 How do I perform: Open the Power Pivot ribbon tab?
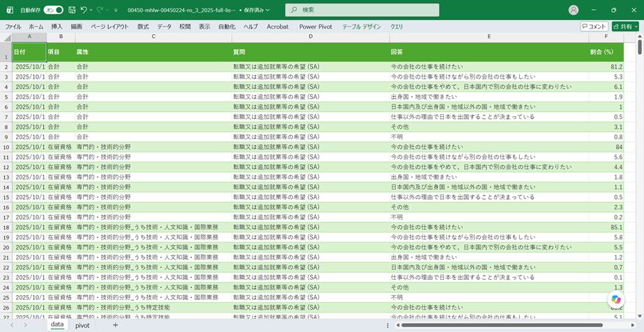316,26
